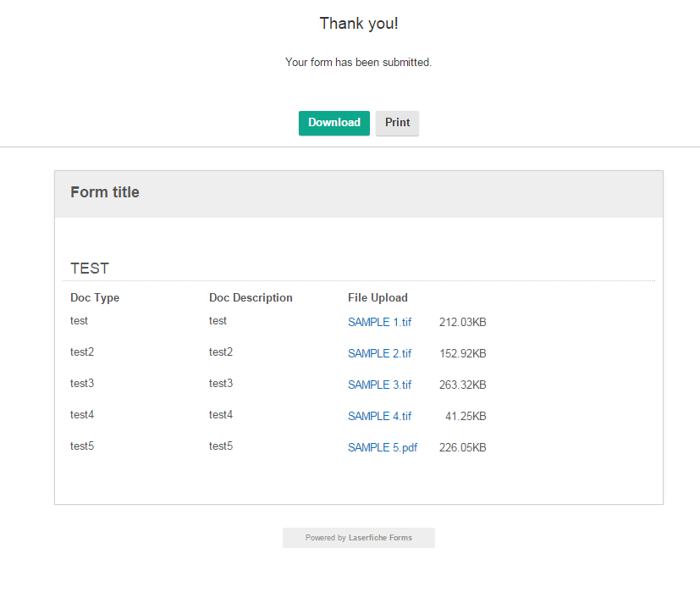Image resolution: width=700 pixels, height=598 pixels.
Task: Click the Form title heading
Action: click(105, 192)
